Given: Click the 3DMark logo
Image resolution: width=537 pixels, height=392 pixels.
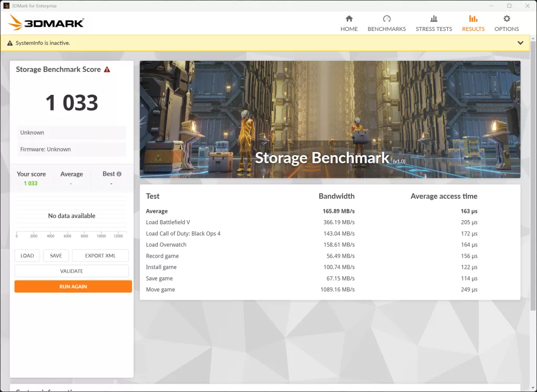Looking at the screenshot, I should (46, 23).
